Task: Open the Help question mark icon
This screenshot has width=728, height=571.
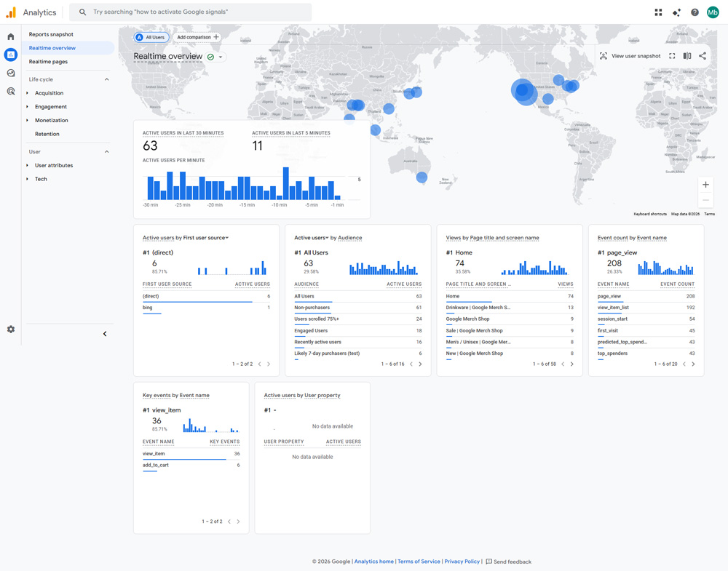Action: pos(695,12)
